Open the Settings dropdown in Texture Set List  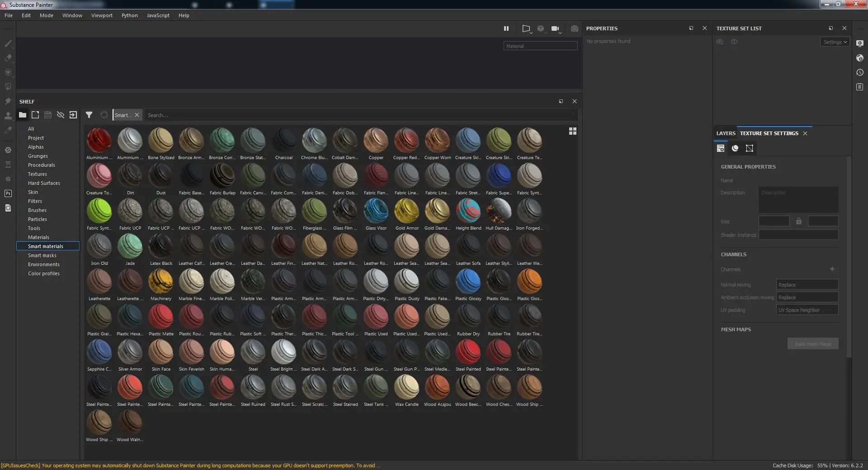click(834, 42)
